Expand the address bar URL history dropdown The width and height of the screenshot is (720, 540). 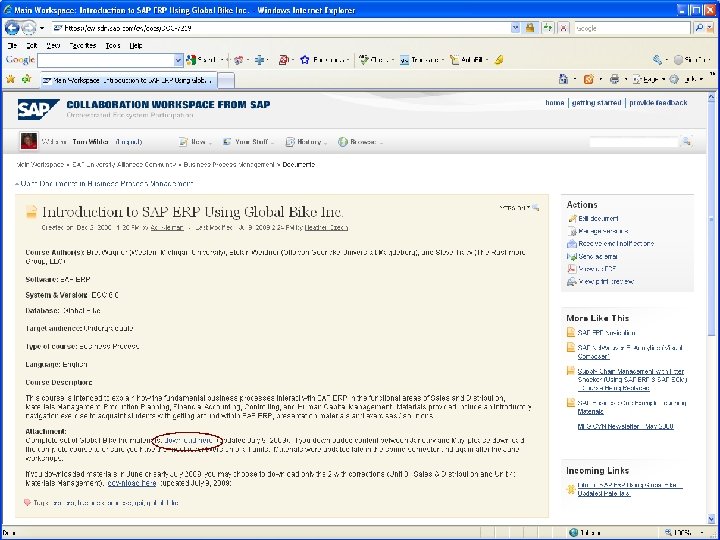(x=515, y=28)
